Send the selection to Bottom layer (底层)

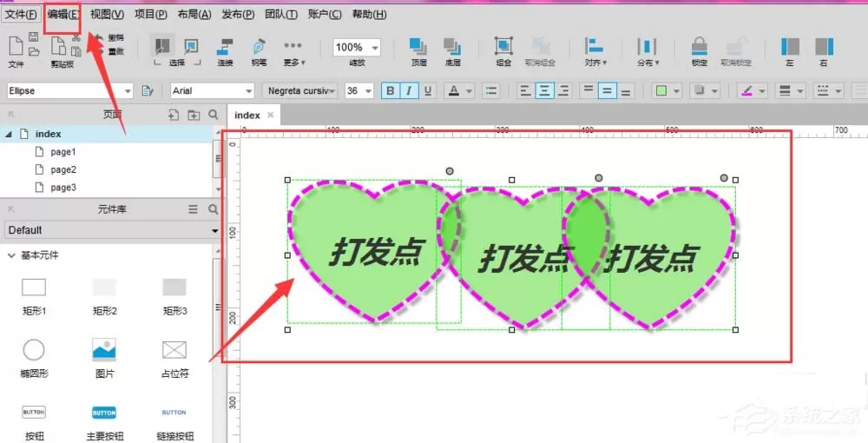tap(452, 53)
